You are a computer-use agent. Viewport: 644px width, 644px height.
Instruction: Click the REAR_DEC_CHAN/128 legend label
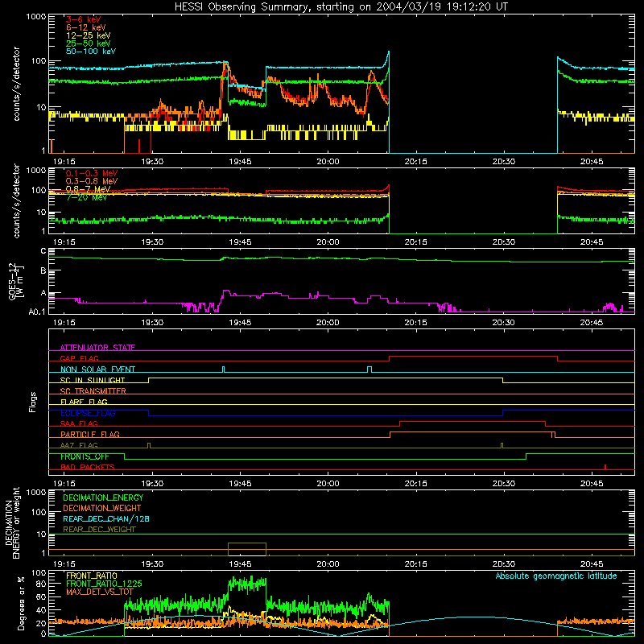pos(106,518)
